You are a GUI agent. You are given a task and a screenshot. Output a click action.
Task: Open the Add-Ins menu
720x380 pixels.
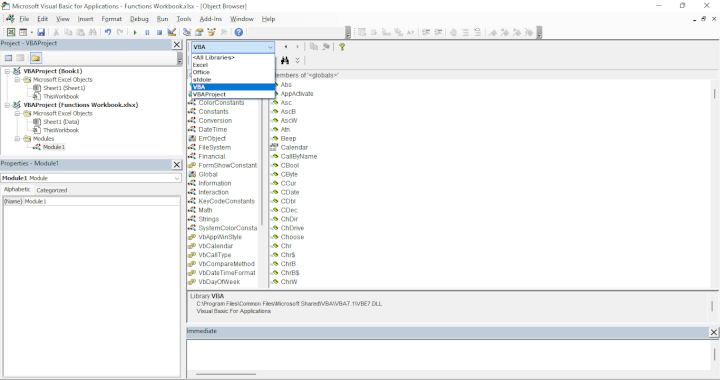coord(211,19)
